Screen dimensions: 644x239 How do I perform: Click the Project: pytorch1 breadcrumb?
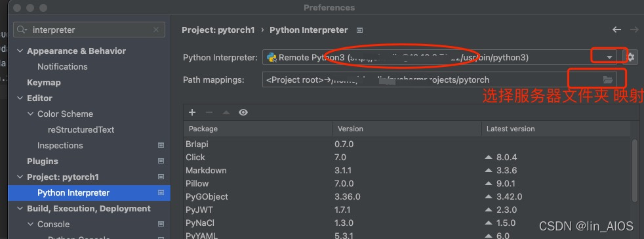coord(218,30)
